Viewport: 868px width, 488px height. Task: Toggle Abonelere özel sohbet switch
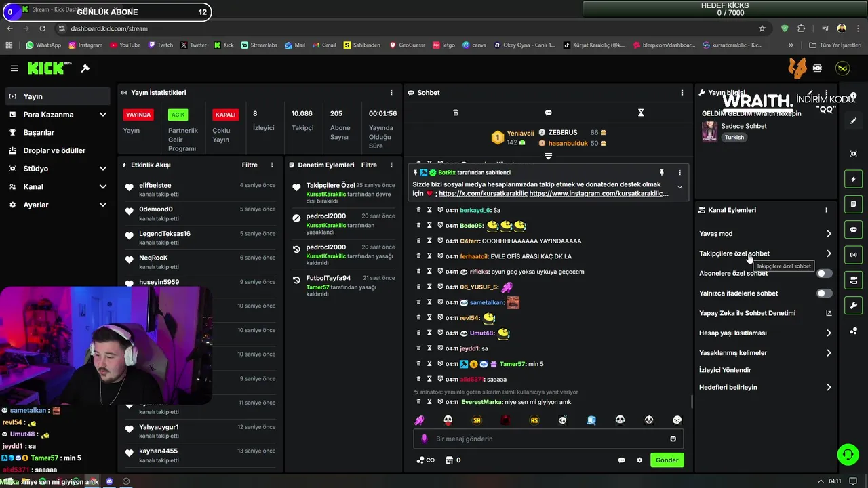coord(824,273)
